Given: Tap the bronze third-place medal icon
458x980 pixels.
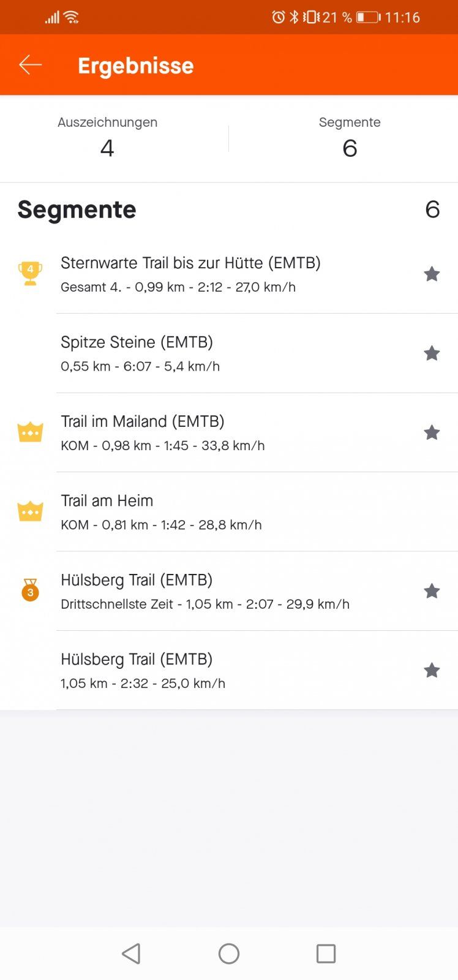Looking at the screenshot, I should coord(30,590).
